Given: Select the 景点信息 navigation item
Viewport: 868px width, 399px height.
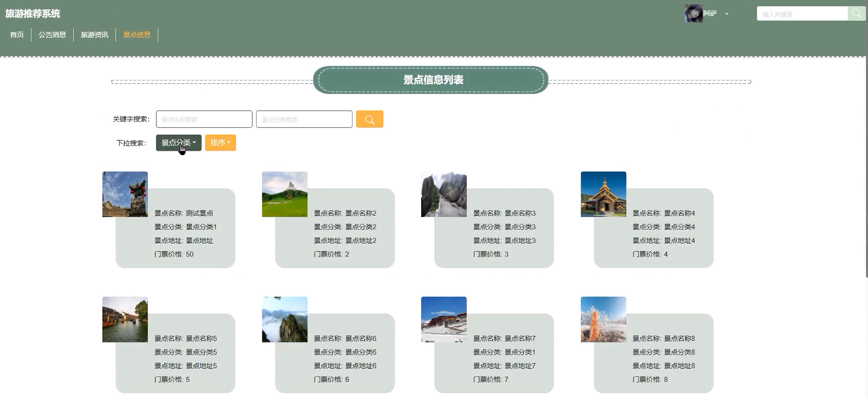Looking at the screenshot, I should point(137,35).
